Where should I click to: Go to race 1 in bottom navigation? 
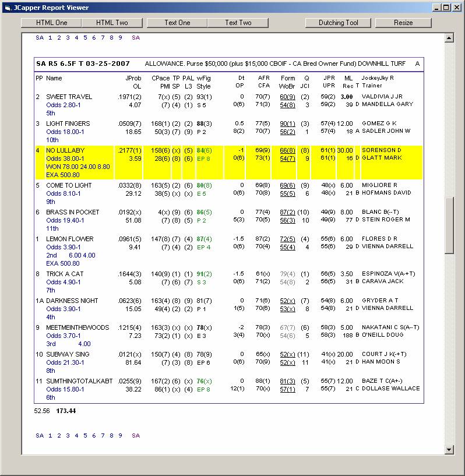pyautogui.click(x=50, y=436)
